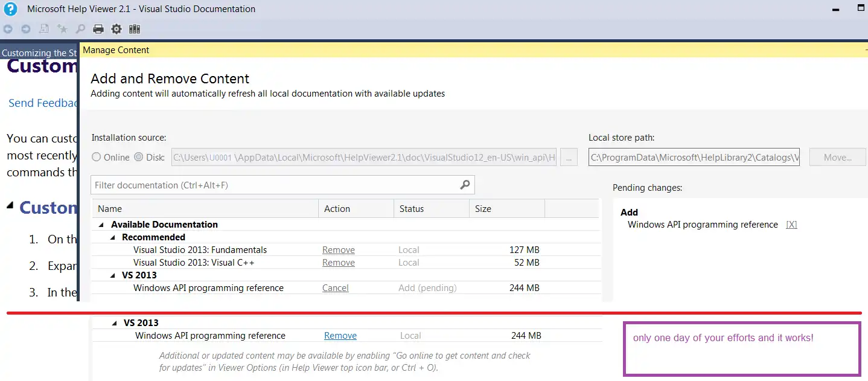
Task: Click the Back arrow toolbar icon
Action: (8, 28)
